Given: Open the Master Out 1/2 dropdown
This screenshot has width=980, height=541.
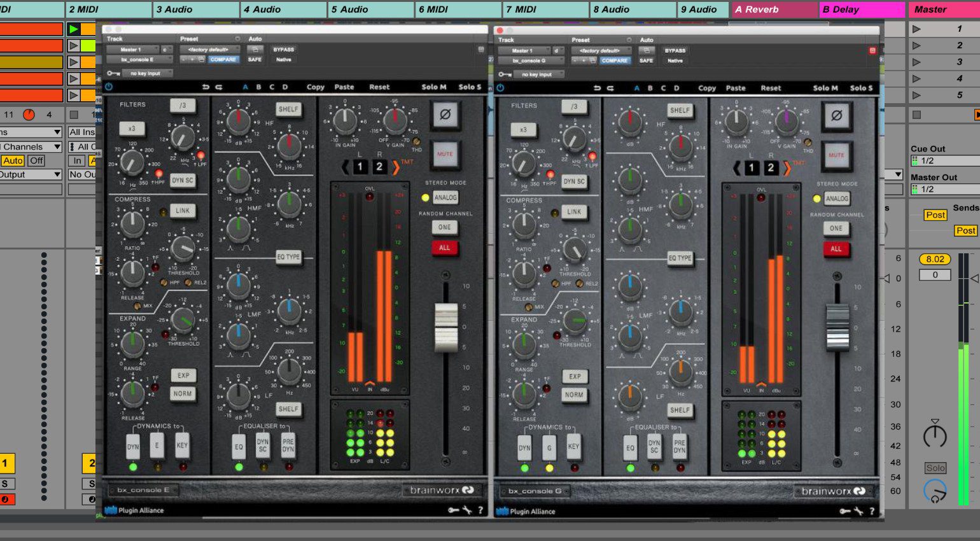Looking at the screenshot, I should (946, 189).
